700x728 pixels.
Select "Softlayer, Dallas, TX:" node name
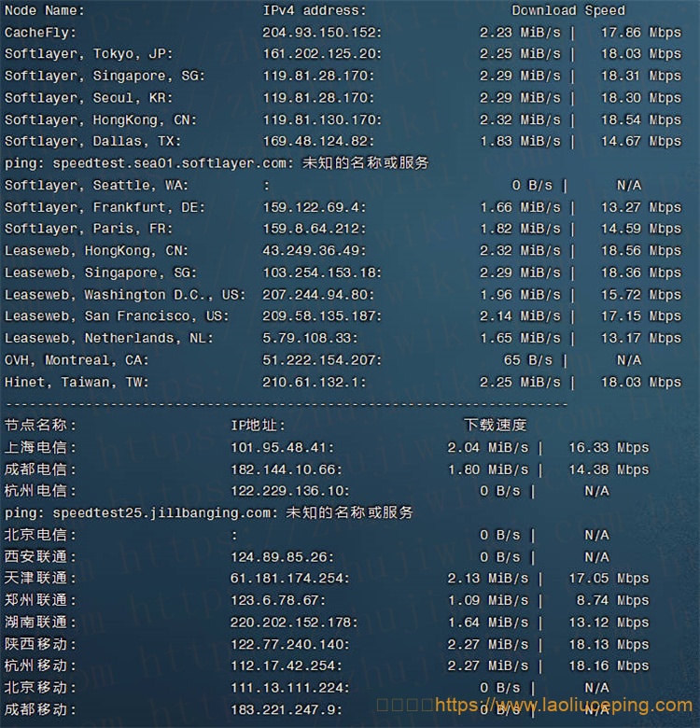click(92, 141)
